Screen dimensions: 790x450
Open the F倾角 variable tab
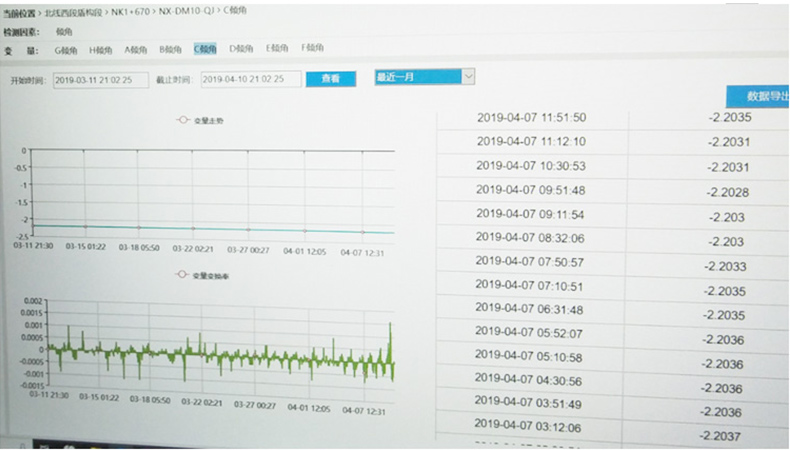pyautogui.click(x=311, y=48)
